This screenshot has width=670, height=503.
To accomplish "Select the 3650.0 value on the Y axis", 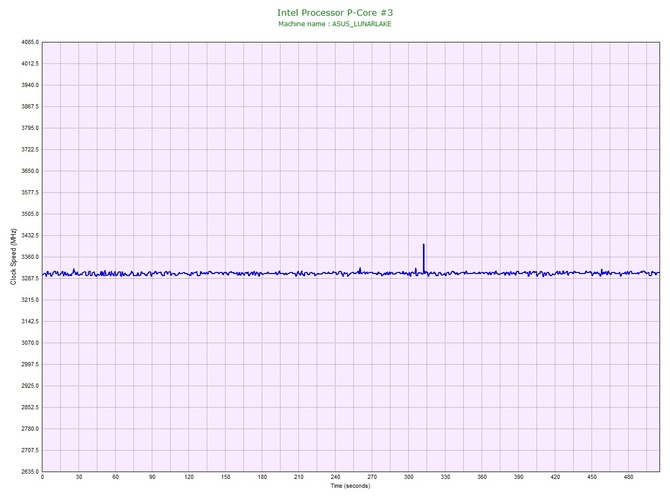I will (x=30, y=171).
